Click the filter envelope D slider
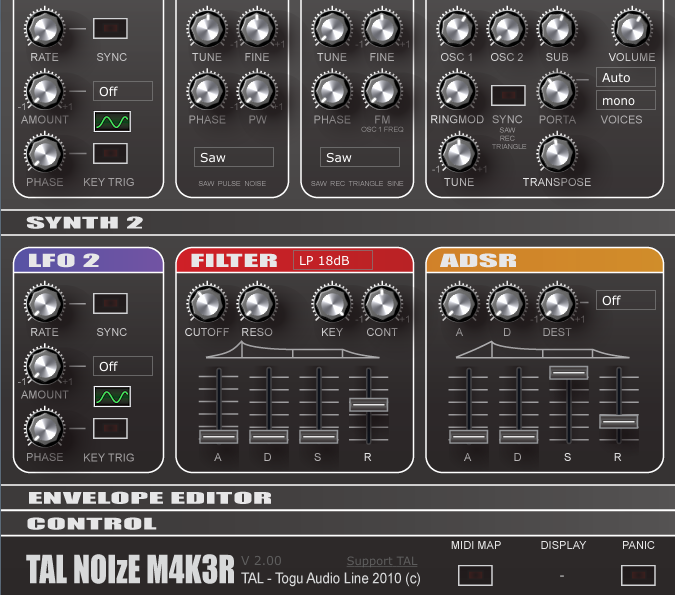The width and height of the screenshot is (675, 595). tap(268, 437)
